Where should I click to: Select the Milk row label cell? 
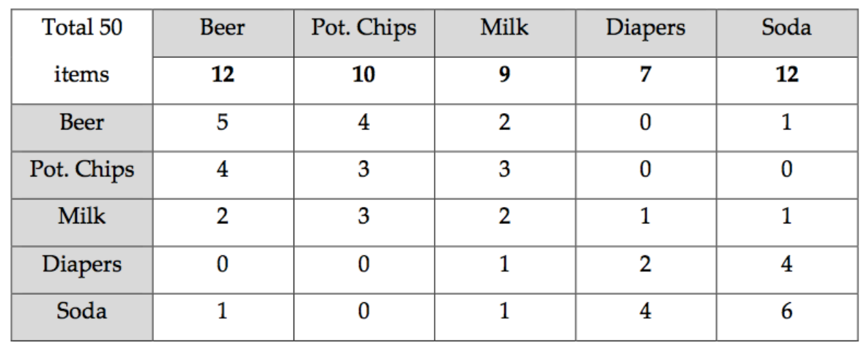[82, 217]
